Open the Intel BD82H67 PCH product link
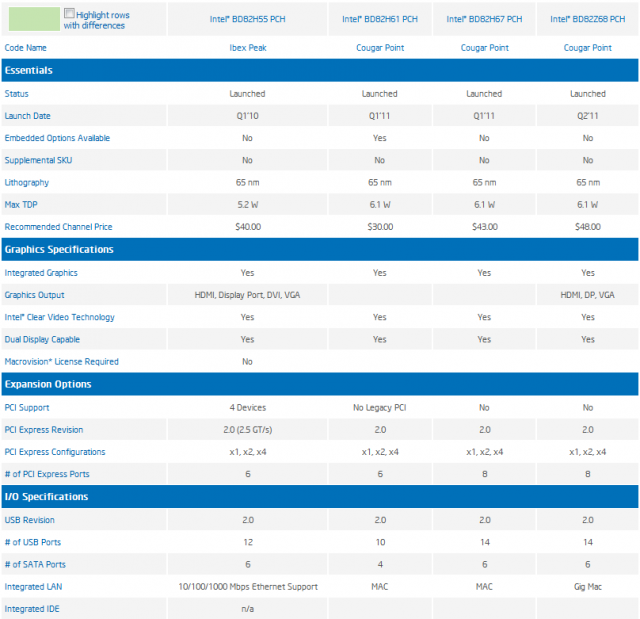 click(484, 19)
